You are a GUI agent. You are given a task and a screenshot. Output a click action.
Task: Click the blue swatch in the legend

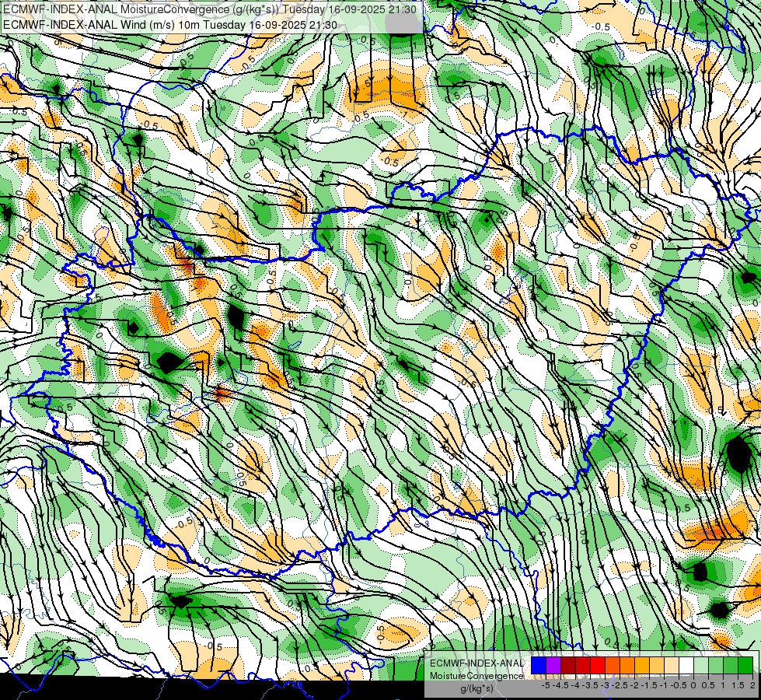coord(539,666)
